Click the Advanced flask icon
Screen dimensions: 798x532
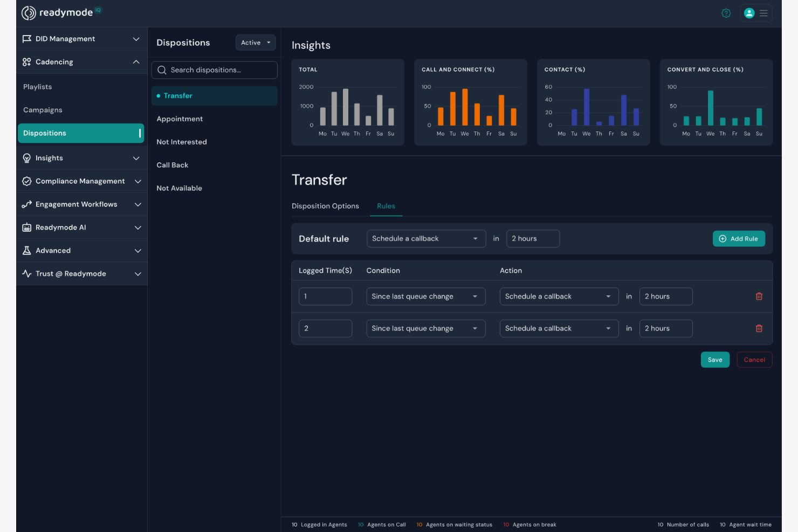26,251
